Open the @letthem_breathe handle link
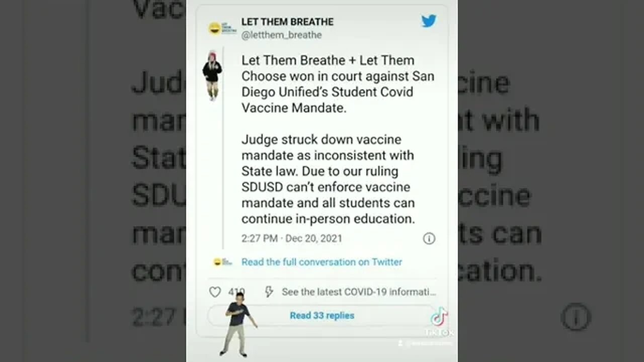The height and width of the screenshot is (362, 644). (x=281, y=35)
